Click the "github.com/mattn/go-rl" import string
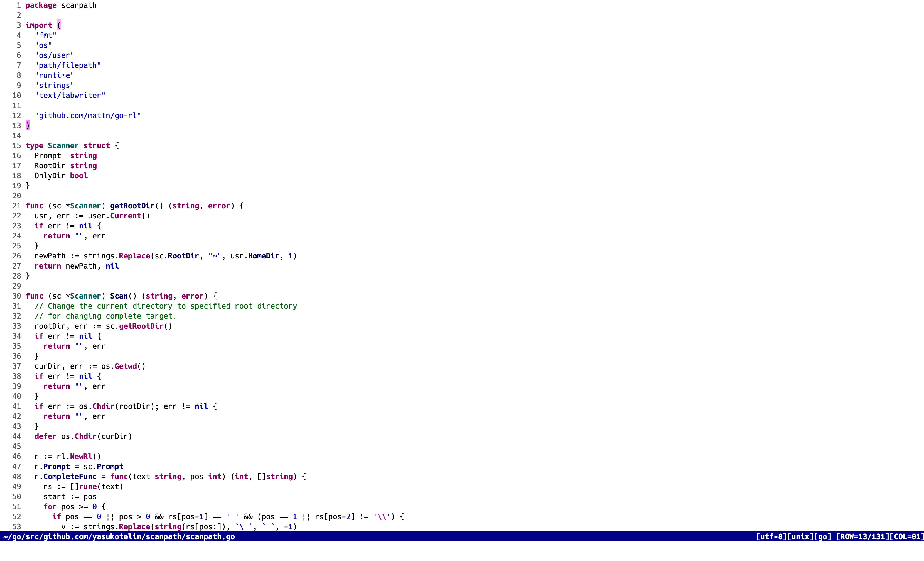This screenshot has width=924, height=561. (87, 116)
